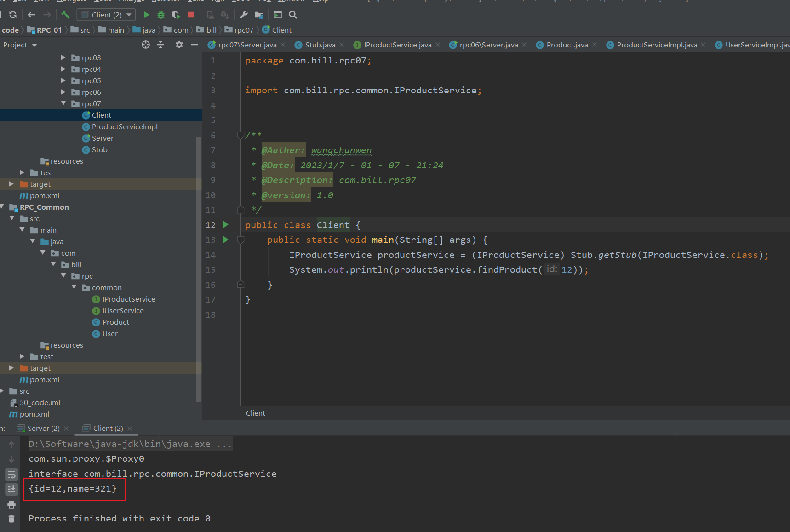Open Search Everywhere magnifier icon

[x=292, y=15]
